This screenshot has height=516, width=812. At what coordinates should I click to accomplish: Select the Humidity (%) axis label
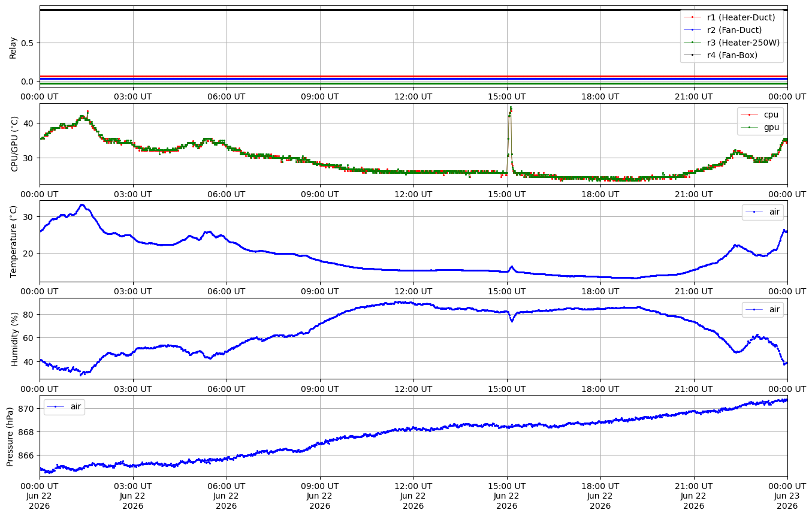(x=14, y=338)
